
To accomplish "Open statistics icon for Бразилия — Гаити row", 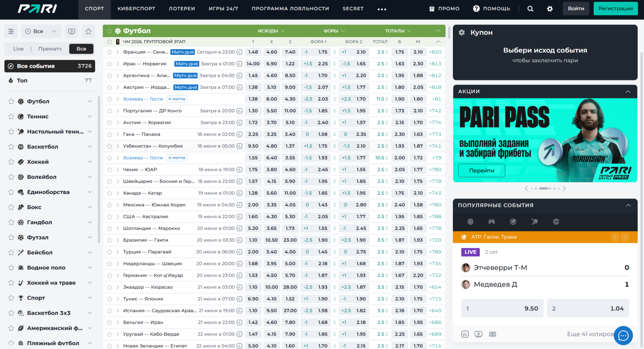I will click(x=240, y=240).
